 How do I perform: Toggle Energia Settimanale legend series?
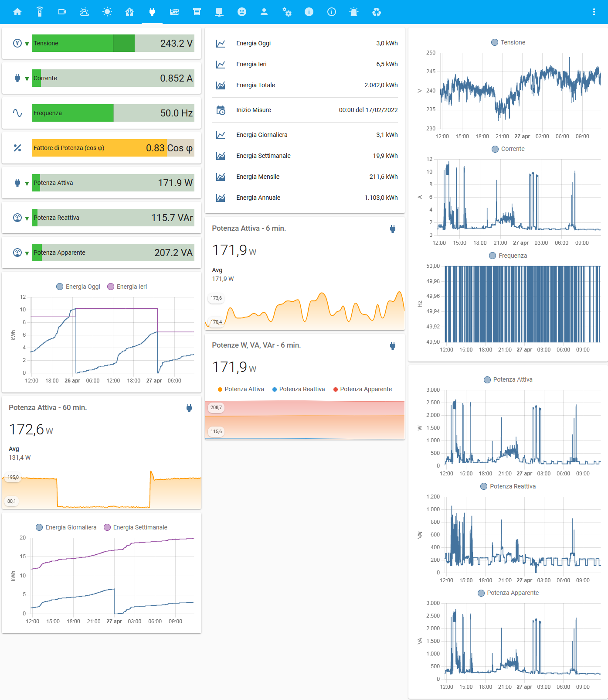(136, 527)
